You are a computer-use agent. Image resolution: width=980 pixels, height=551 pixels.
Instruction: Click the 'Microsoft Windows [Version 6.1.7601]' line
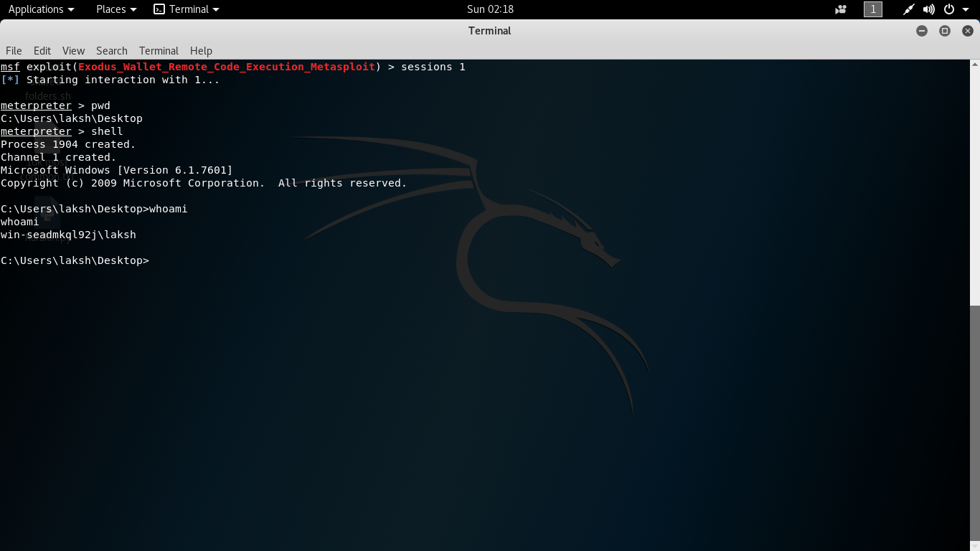(117, 170)
